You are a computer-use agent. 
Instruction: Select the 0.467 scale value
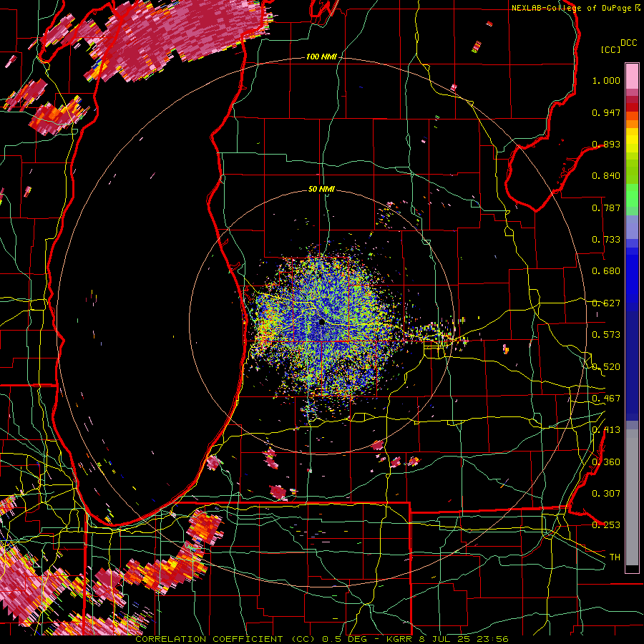point(606,399)
